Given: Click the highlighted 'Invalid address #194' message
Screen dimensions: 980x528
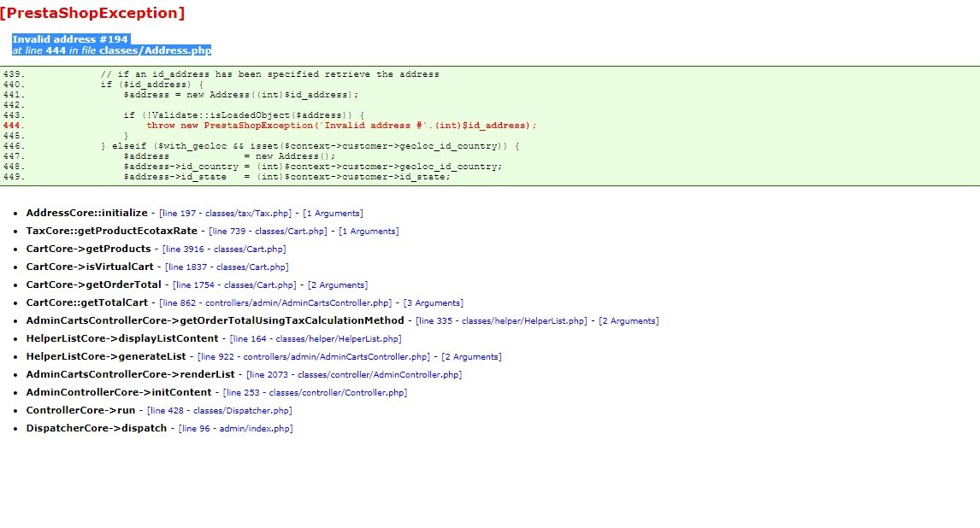Looking at the screenshot, I should tap(70, 39).
